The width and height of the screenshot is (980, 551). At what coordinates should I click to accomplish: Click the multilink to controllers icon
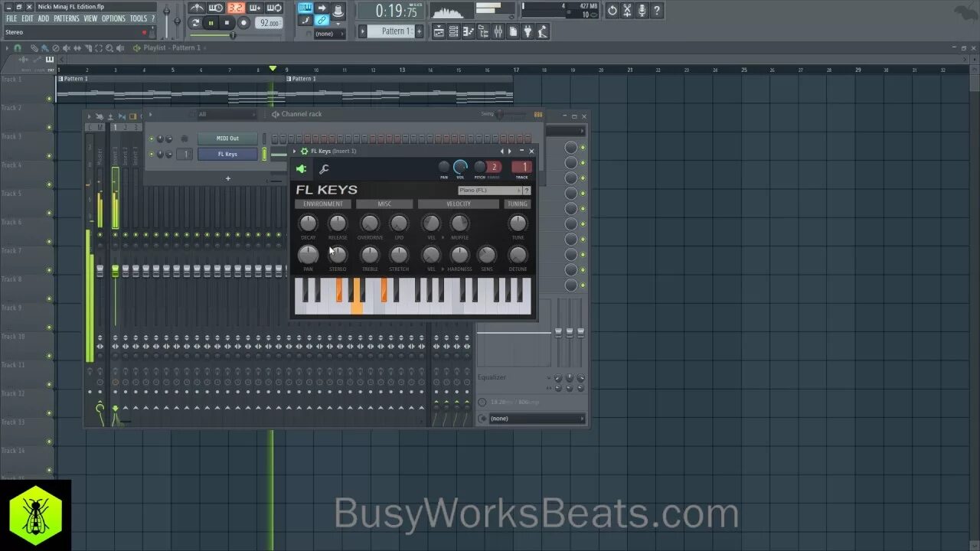coord(322,21)
